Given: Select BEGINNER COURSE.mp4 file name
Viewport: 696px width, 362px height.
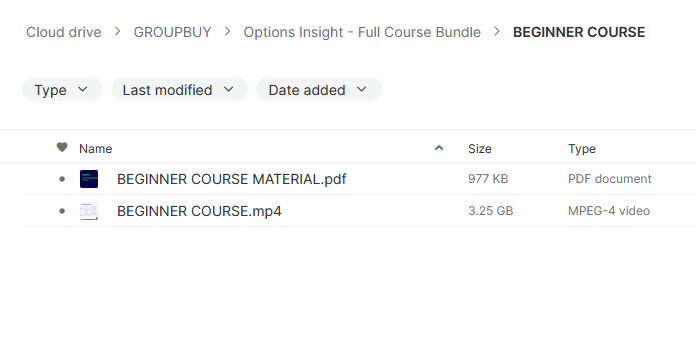Looking at the screenshot, I should (199, 211).
